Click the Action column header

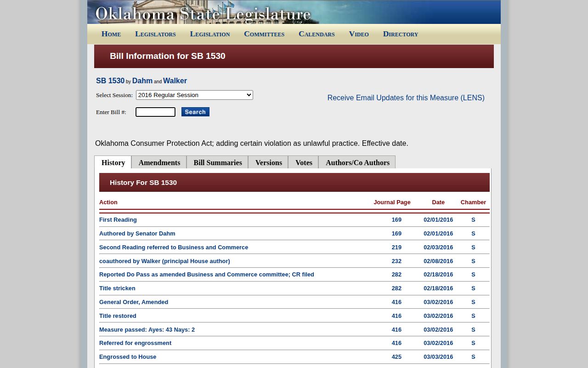click(108, 202)
